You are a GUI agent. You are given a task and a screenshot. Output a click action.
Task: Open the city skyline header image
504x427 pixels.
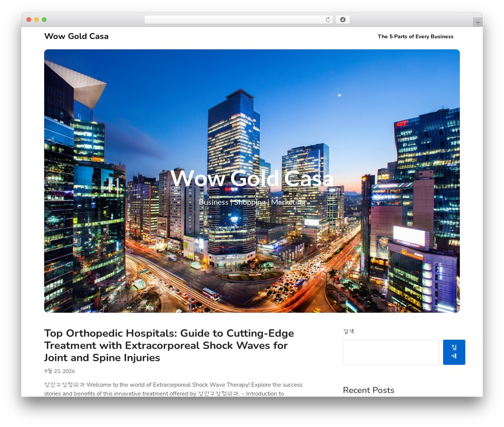(x=252, y=181)
